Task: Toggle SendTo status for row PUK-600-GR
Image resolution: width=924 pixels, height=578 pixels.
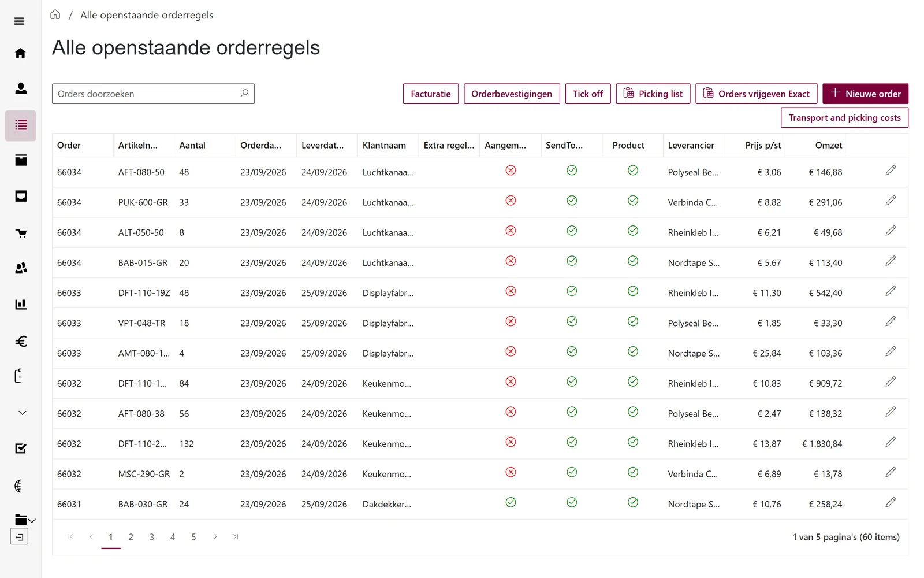Action: (572, 200)
